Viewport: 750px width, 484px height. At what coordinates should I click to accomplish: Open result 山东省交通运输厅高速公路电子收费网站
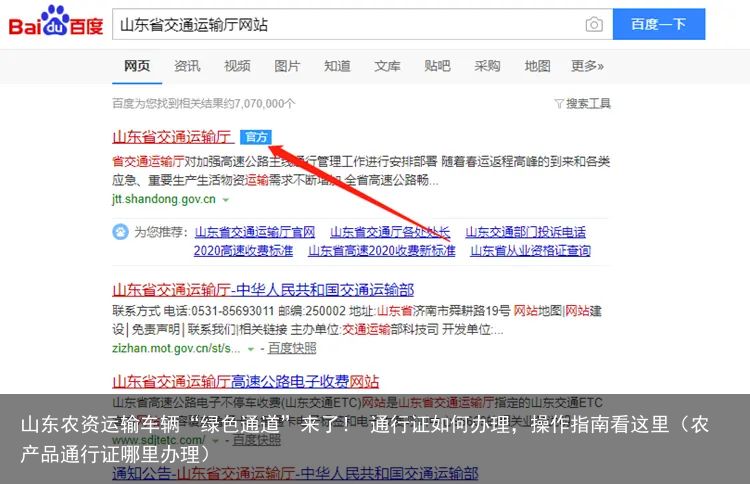tap(245, 382)
